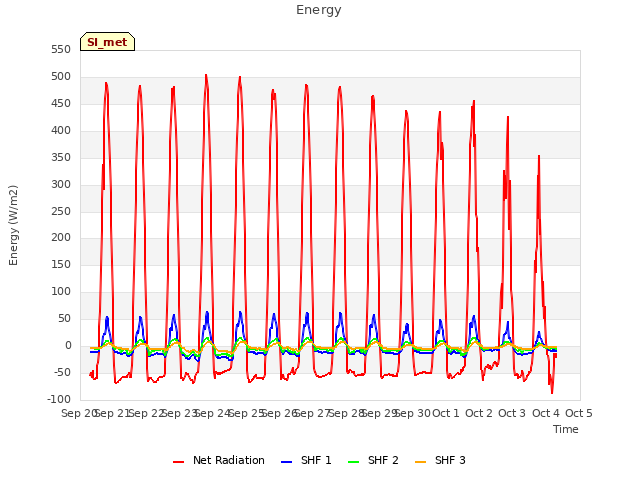Click the 200 y-axis tick label
Viewport: 640px width, 480px height.
pos(61,237)
